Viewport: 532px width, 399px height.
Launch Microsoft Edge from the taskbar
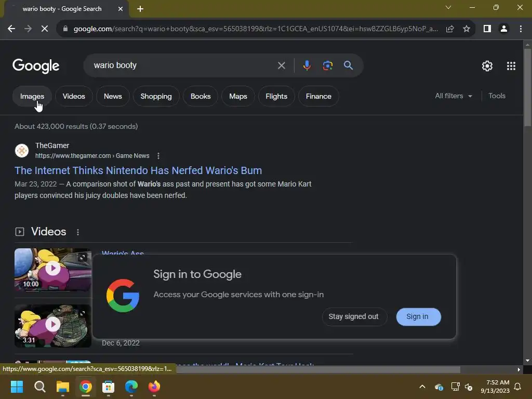pos(131,387)
